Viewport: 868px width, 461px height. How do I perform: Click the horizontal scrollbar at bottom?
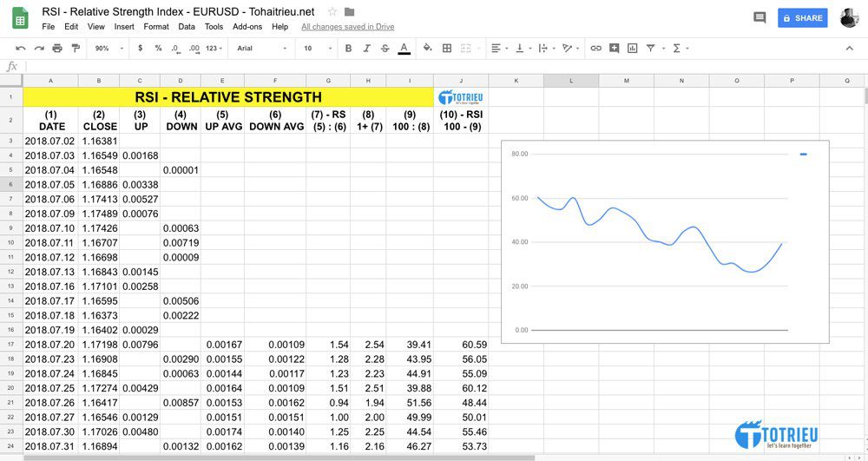[279, 458]
